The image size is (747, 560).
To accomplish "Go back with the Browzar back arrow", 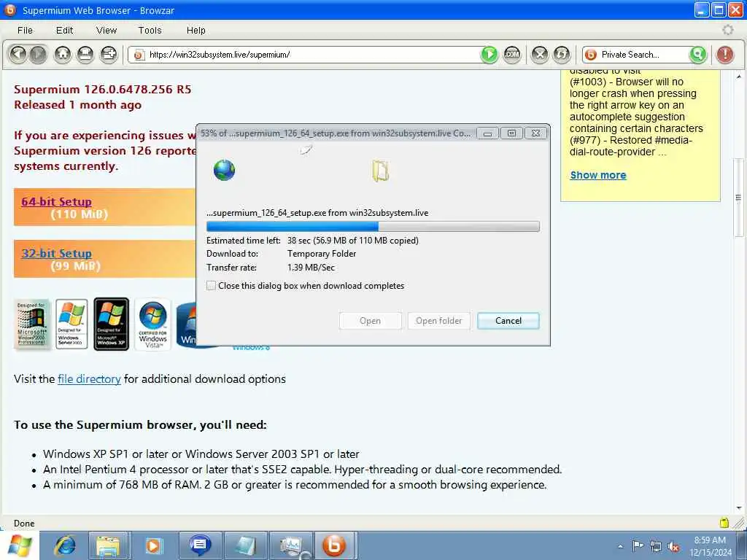I will pos(18,54).
